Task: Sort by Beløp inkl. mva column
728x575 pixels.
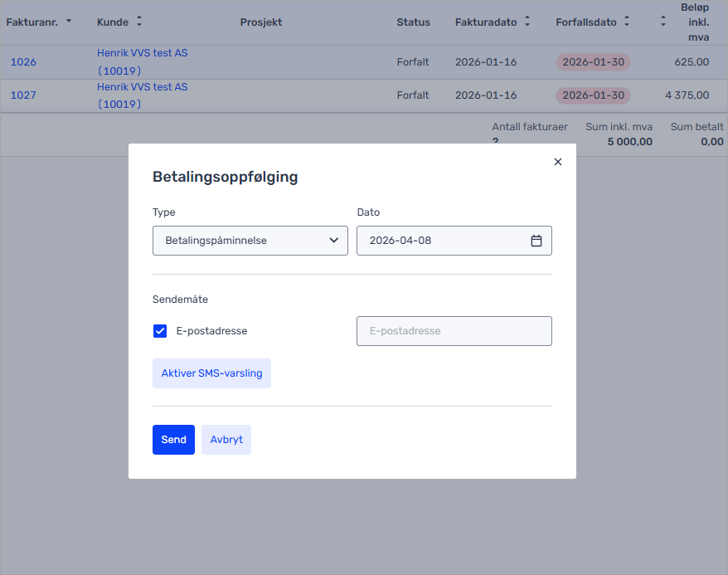Action: 662,22
